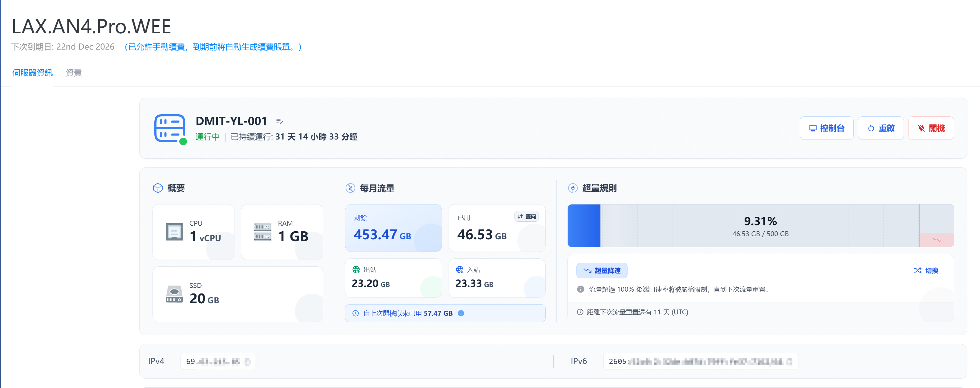Click the 剩餘 453.47 GB traffic card

point(393,228)
